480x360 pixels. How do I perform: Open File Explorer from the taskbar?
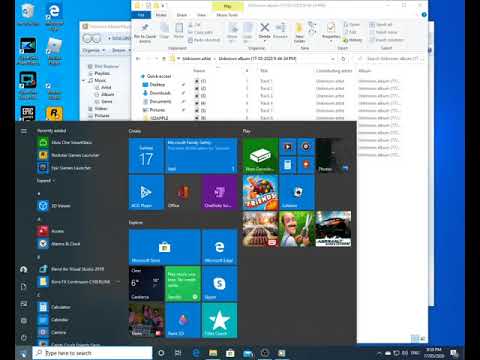pos(213,353)
